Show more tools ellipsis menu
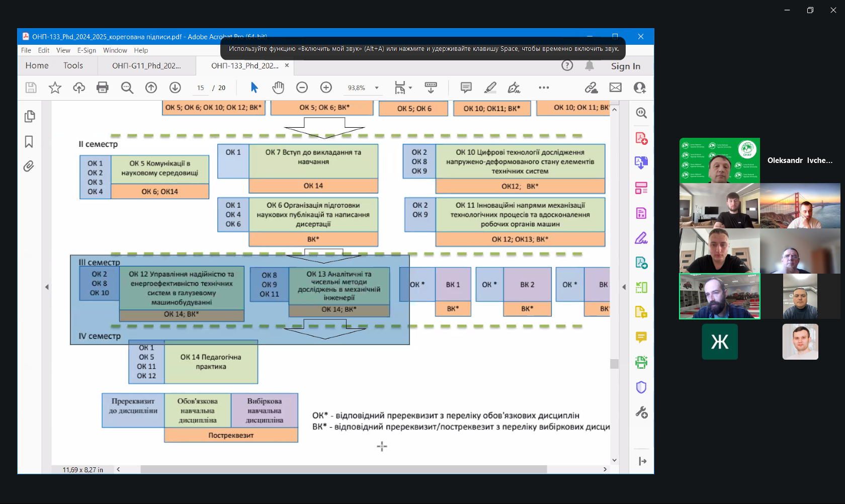The width and height of the screenshot is (845, 504). 544,88
